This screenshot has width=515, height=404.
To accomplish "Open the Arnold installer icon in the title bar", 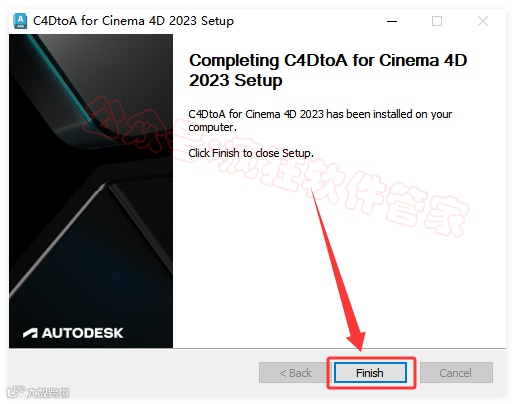I will pyautogui.click(x=20, y=21).
